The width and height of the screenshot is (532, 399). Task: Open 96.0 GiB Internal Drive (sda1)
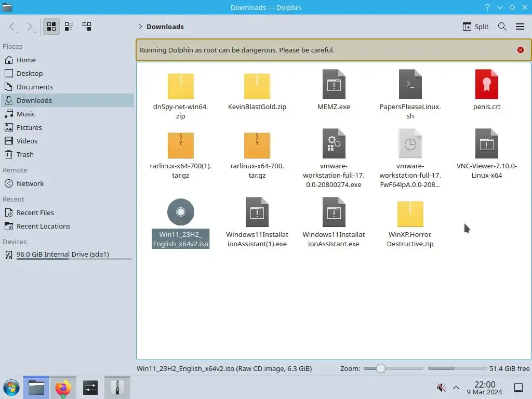pos(67,255)
